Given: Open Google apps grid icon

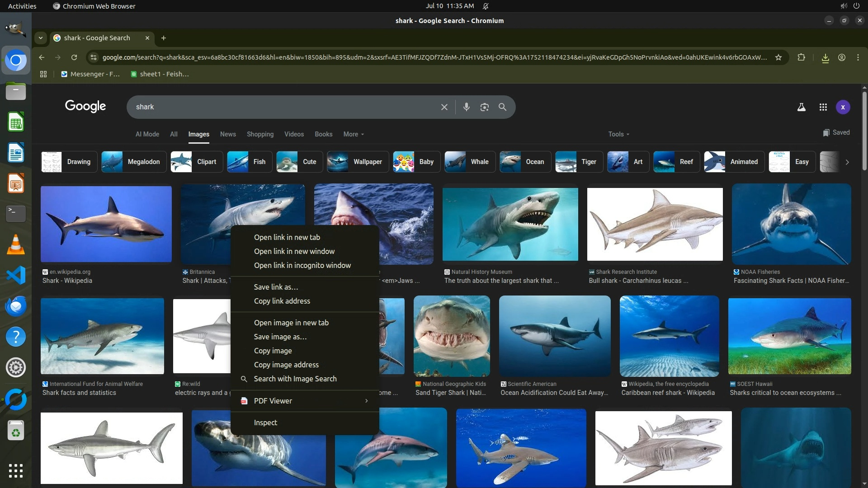Looking at the screenshot, I should [x=823, y=107].
